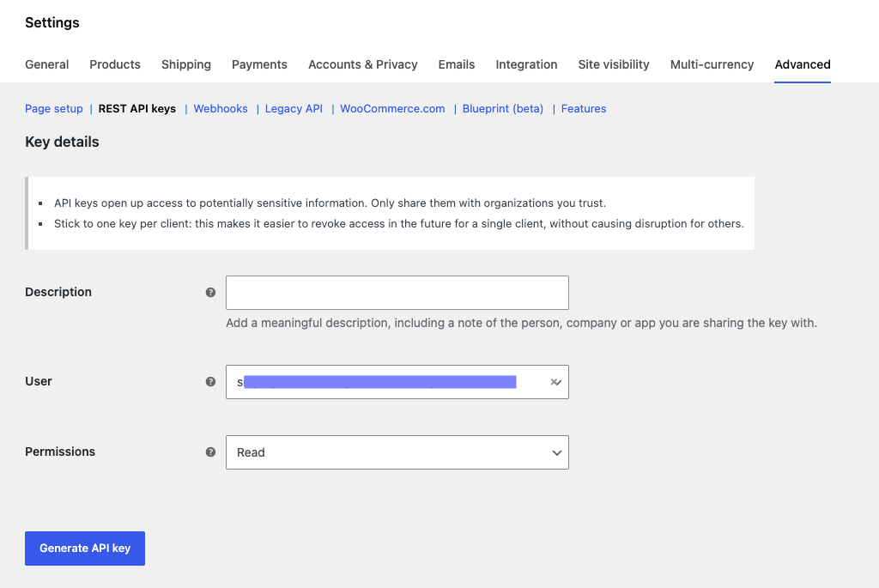879x588 pixels.
Task: Open the User field help icon
Action: (x=210, y=382)
